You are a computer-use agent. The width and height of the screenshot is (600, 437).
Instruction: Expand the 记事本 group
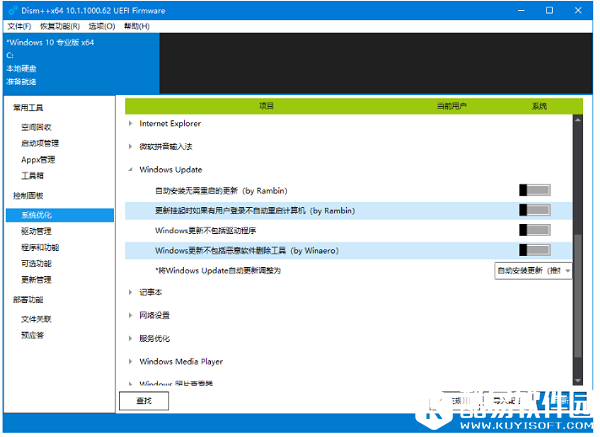[130, 292]
